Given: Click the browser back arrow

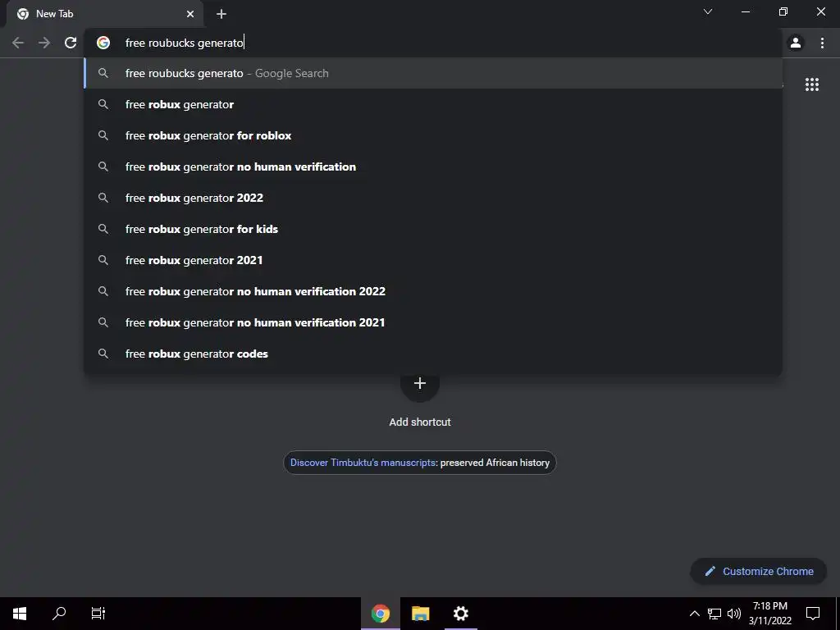Looking at the screenshot, I should coord(18,43).
